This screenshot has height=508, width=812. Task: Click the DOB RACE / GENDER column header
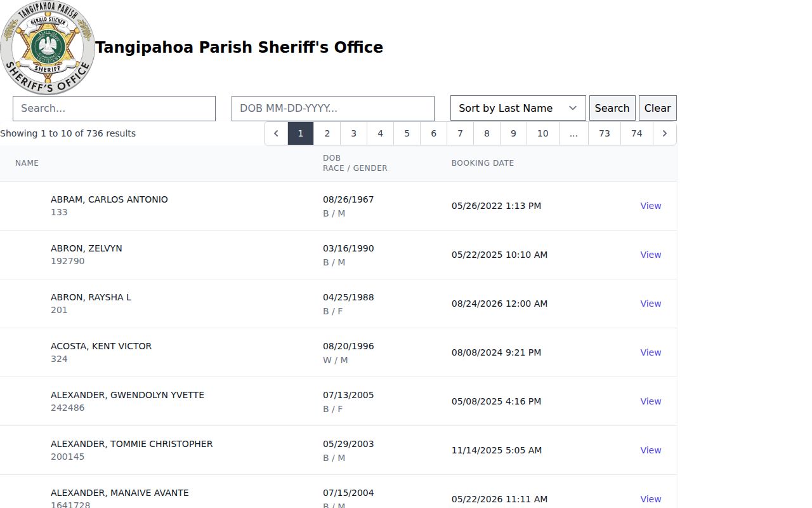point(355,163)
